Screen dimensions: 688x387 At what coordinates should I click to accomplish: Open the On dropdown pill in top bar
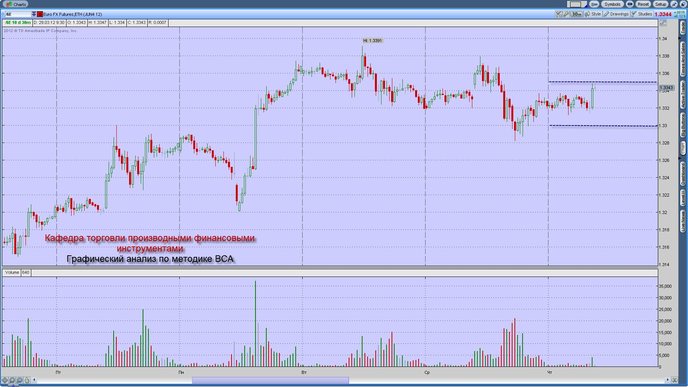(594, 4)
